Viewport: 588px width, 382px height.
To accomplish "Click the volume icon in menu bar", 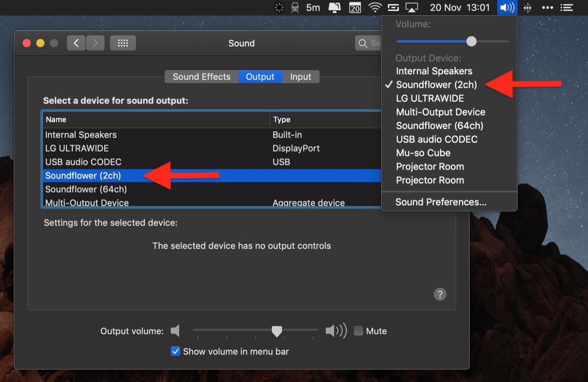I will (507, 7).
